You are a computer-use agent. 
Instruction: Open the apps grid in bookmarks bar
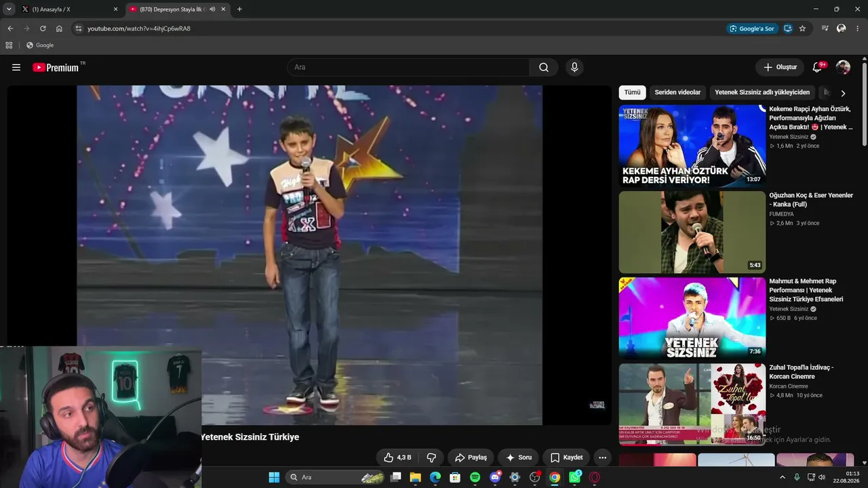(x=9, y=45)
